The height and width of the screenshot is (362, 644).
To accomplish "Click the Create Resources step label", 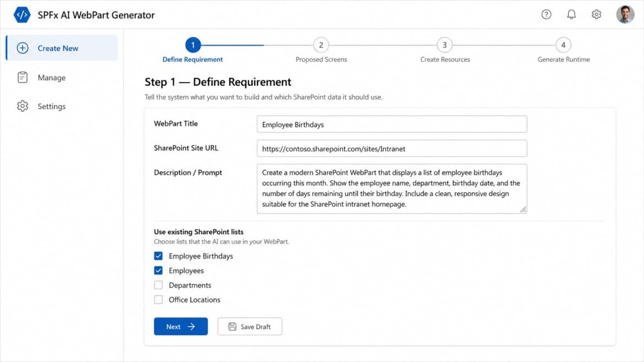I will (445, 59).
